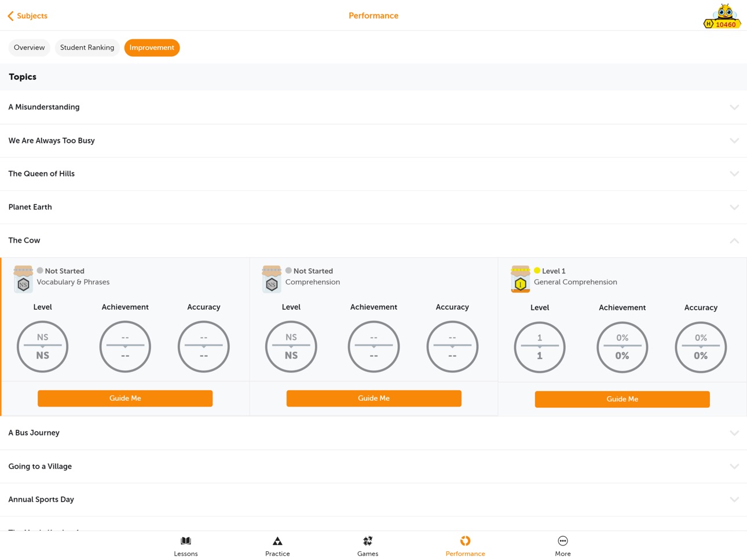Click 'Going to a Village' title
This screenshot has width=747, height=560.
(x=40, y=466)
